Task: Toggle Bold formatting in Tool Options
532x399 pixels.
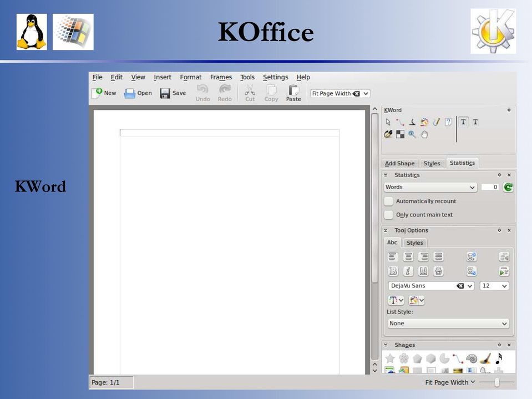Action: pyautogui.click(x=393, y=271)
